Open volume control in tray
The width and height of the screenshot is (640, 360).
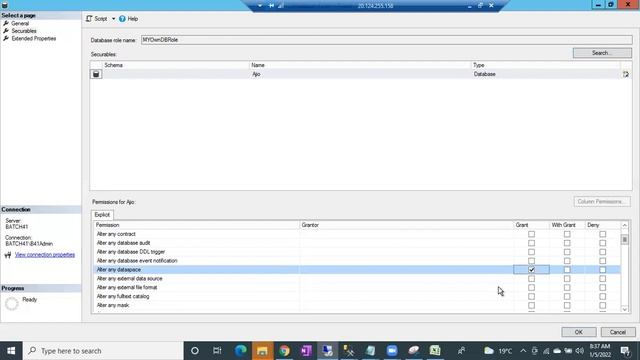[x=579, y=351]
